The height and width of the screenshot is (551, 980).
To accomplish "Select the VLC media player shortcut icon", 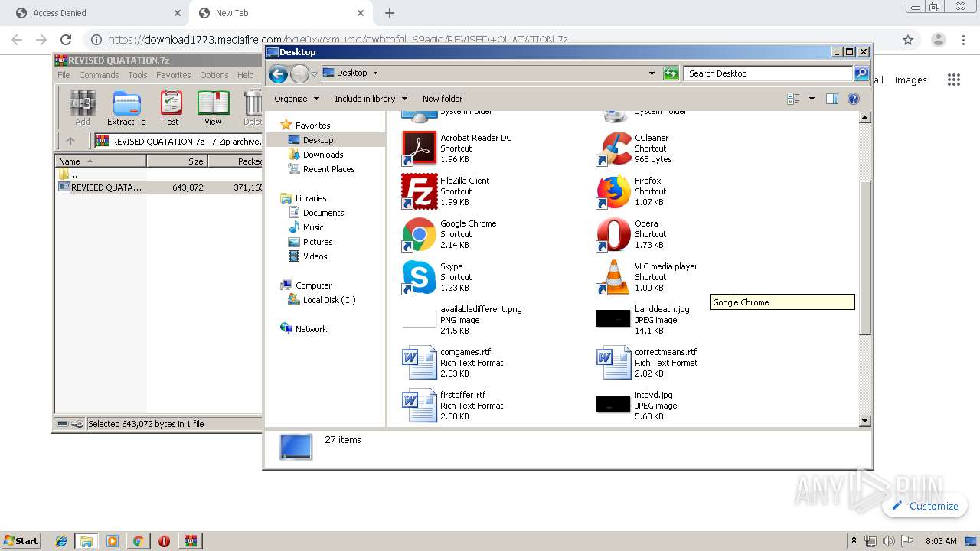I will [613, 277].
